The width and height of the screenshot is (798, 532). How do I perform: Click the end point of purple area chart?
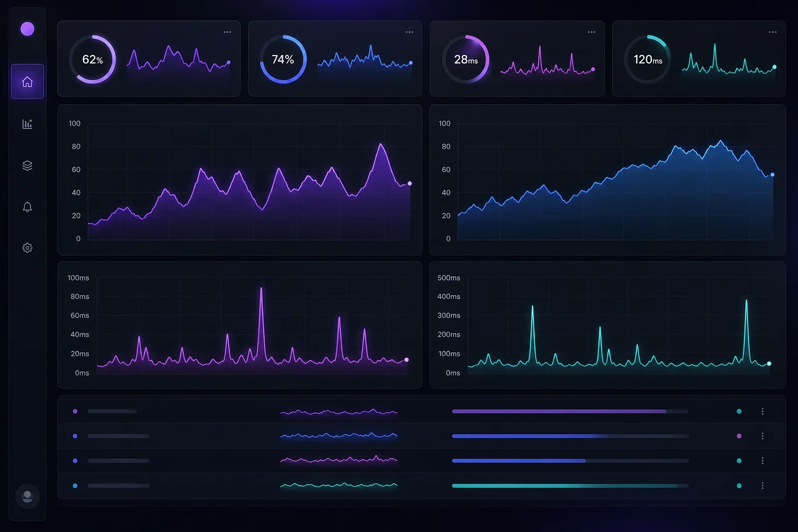coord(410,183)
